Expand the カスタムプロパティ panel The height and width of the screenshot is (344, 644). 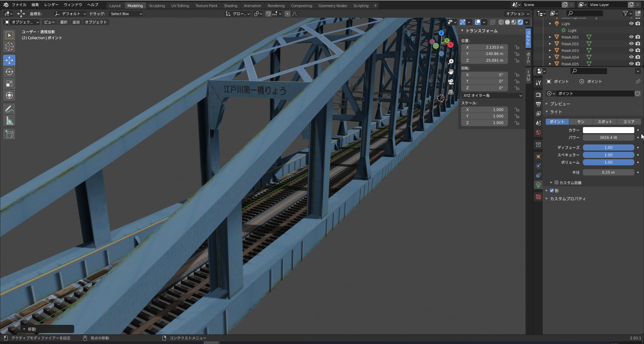568,199
